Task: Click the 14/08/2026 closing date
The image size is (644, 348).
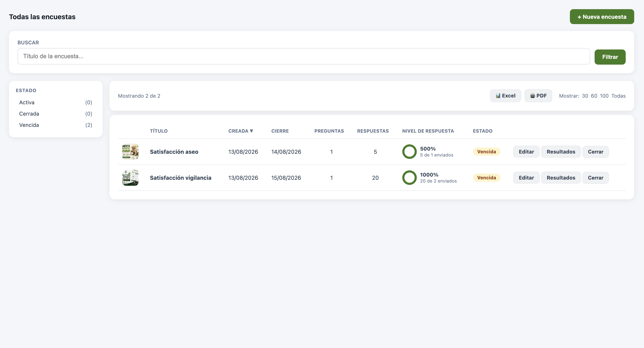Action: (286, 152)
